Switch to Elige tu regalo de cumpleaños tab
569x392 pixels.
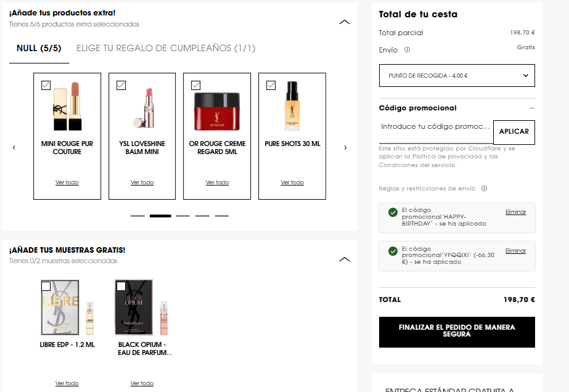click(x=166, y=48)
